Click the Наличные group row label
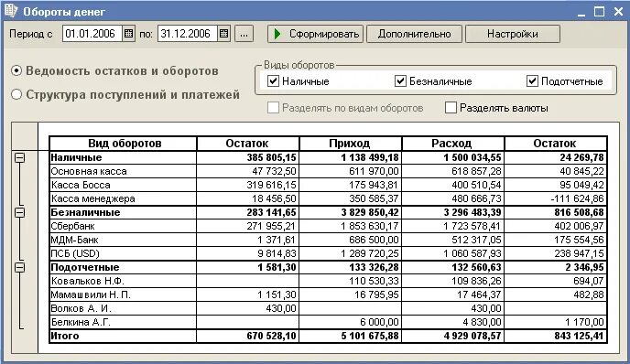The height and width of the screenshot is (364, 630). coord(76,157)
